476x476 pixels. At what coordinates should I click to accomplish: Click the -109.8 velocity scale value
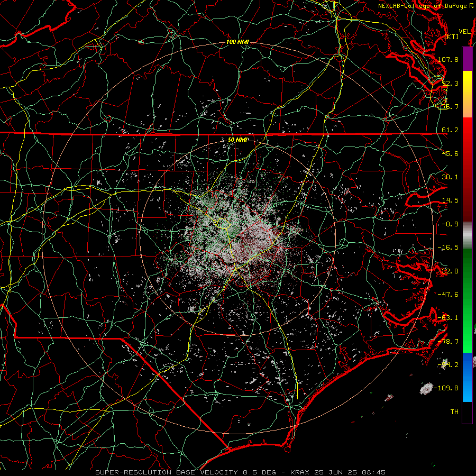446,388
